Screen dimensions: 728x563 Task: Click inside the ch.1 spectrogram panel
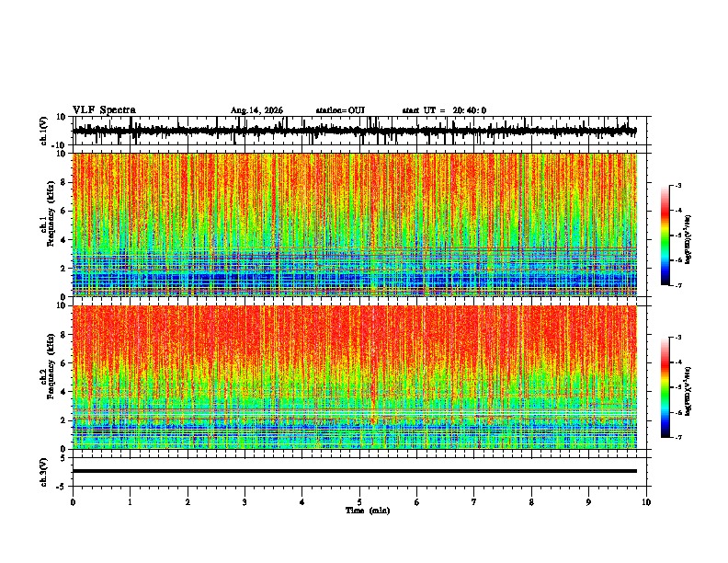tap(355, 224)
